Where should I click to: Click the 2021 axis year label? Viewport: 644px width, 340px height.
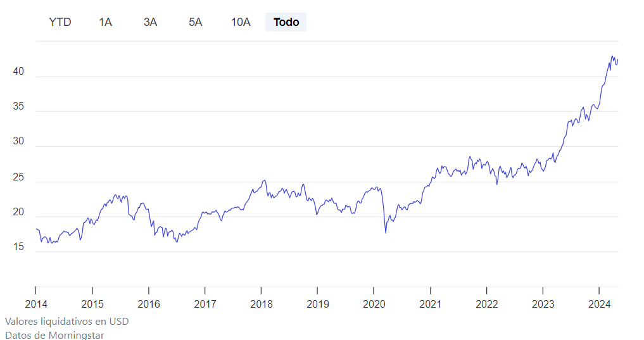[x=431, y=304]
